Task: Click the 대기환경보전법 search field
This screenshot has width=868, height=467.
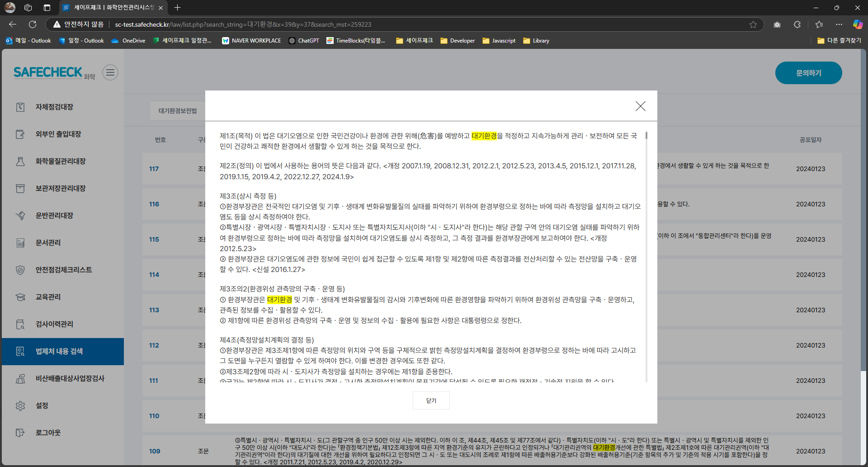Action: [177, 111]
